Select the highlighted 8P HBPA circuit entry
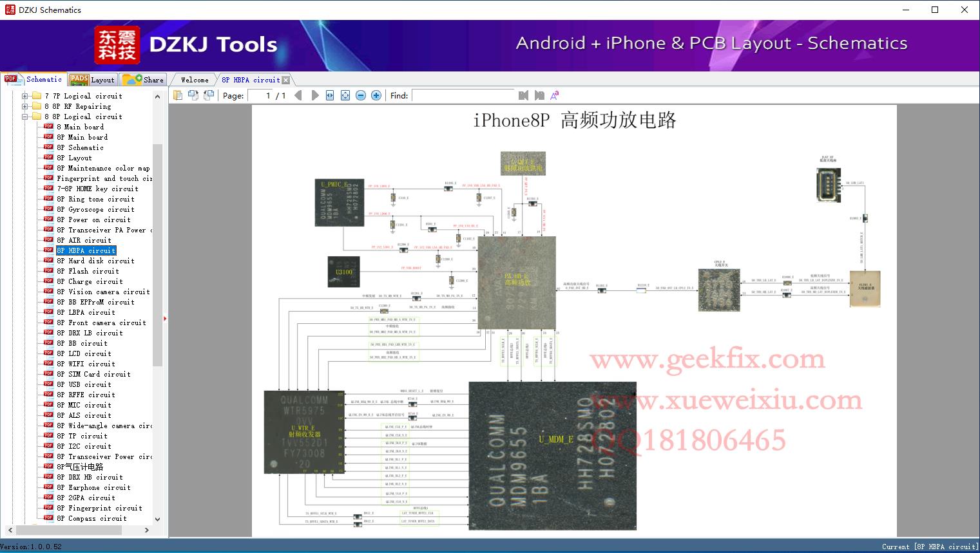The height and width of the screenshot is (553, 980). click(86, 250)
